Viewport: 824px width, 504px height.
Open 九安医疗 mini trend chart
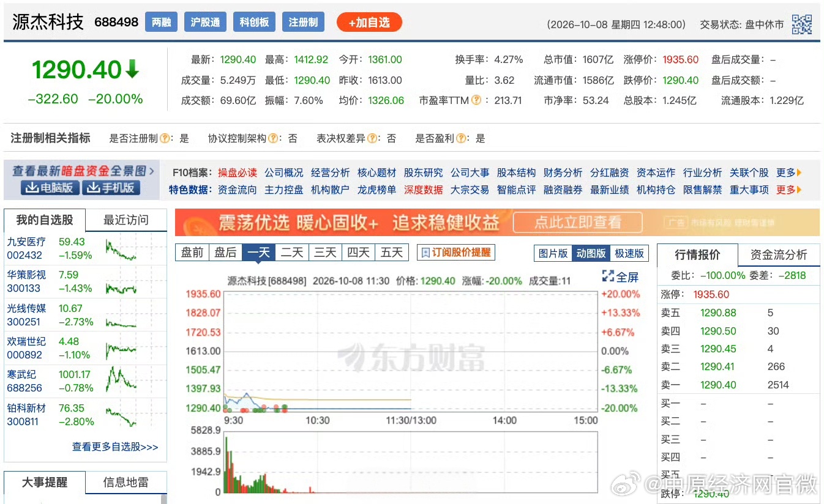(121, 249)
